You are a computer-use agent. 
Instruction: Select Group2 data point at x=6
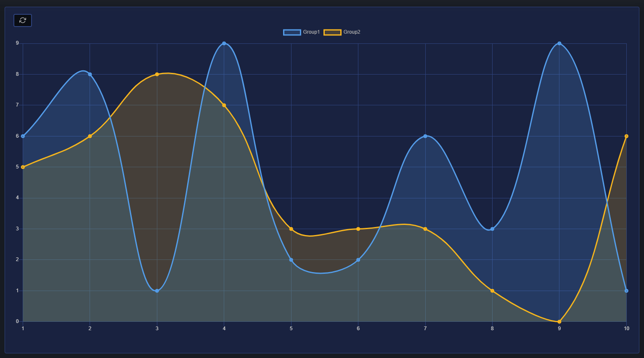pyautogui.click(x=358, y=229)
